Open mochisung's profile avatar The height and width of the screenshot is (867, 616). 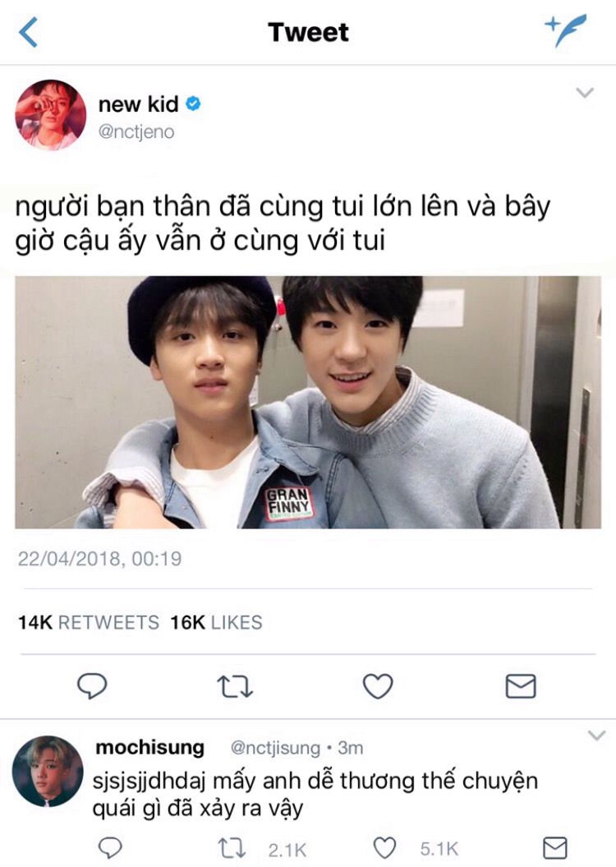(48, 772)
